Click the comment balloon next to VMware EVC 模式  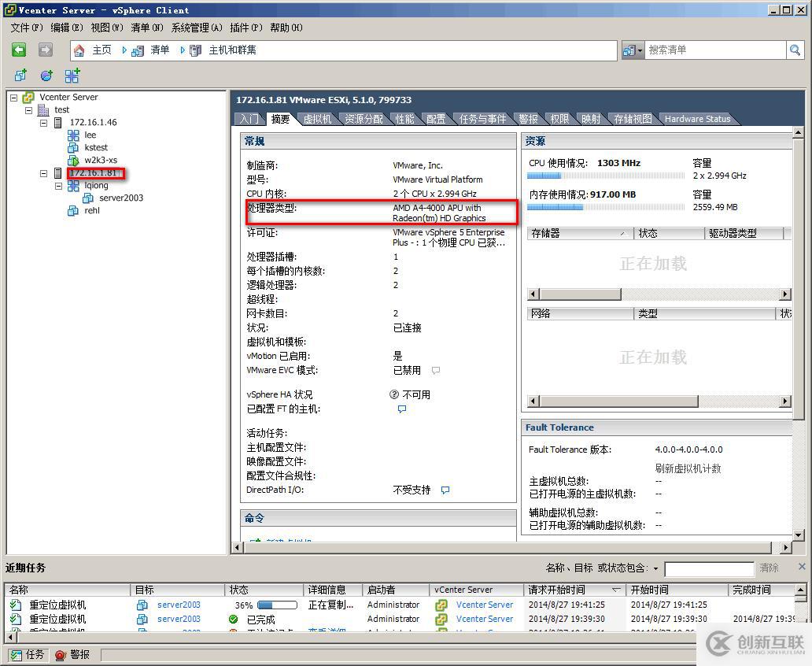(435, 370)
